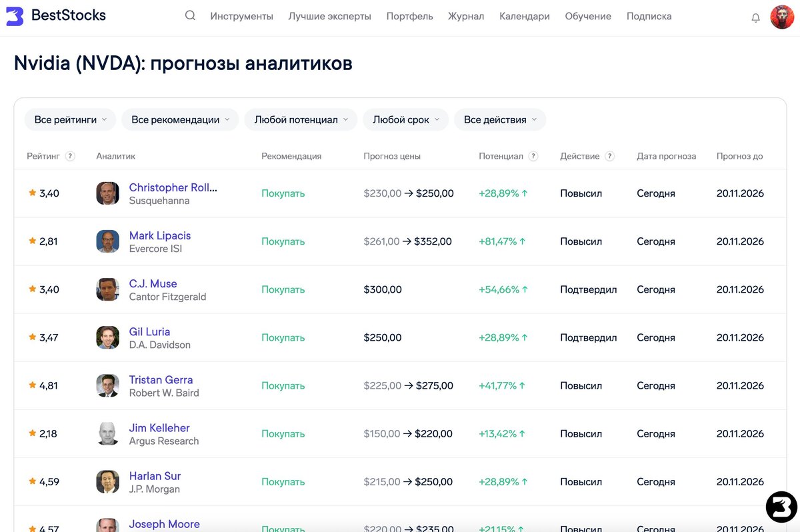This screenshot has height=532, width=800.
Task: Open the Лучшие эксперты menu item
Action: 329,17
